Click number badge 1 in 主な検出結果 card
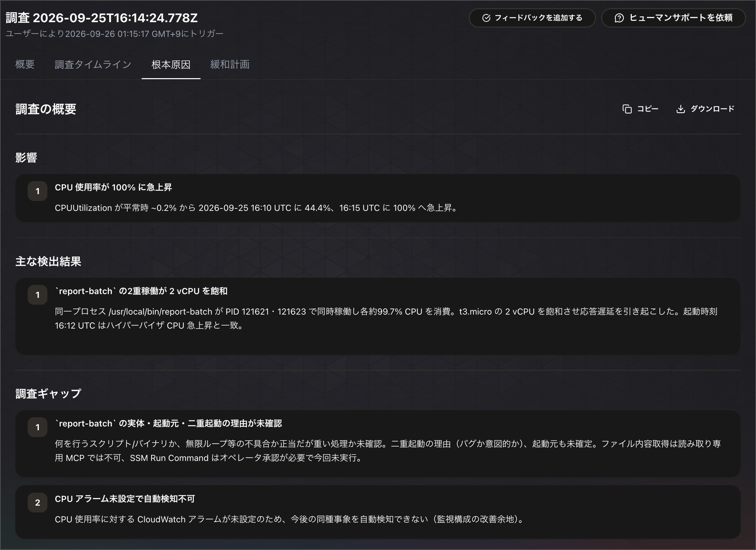The height and width of the screenshot is (550, 756). point(38,295)
